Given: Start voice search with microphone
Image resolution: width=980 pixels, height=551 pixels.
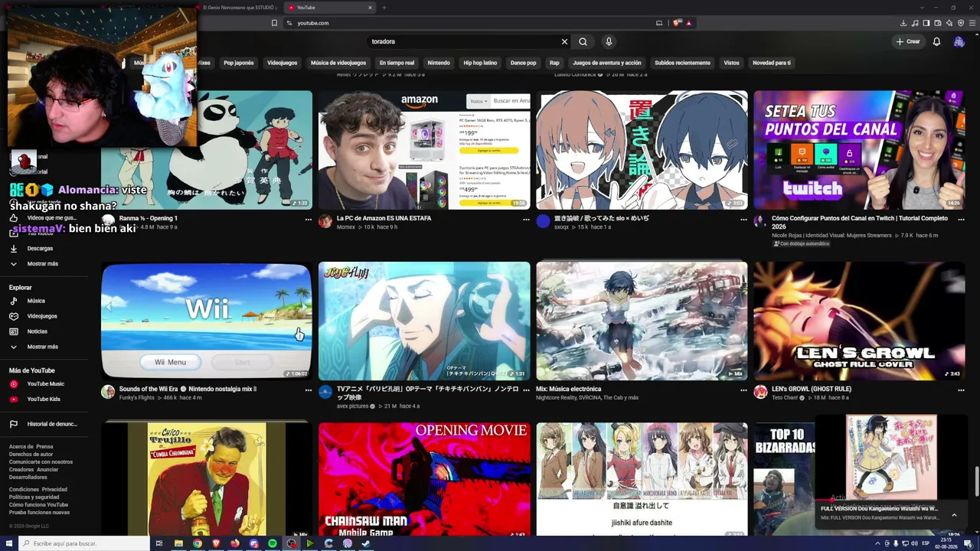Looking at the screenshot, I should 609,41.
